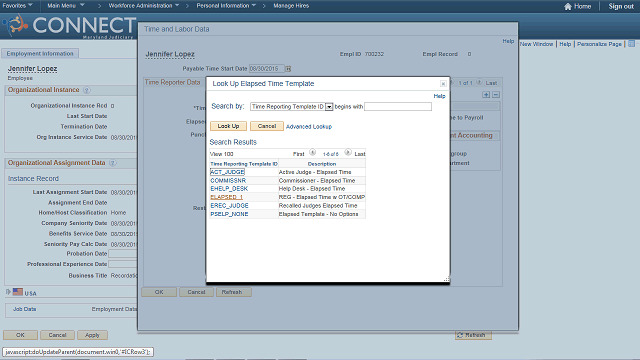Open Favorites menu
The width and height of the screenshot is (640, 360).
point(18,6)
